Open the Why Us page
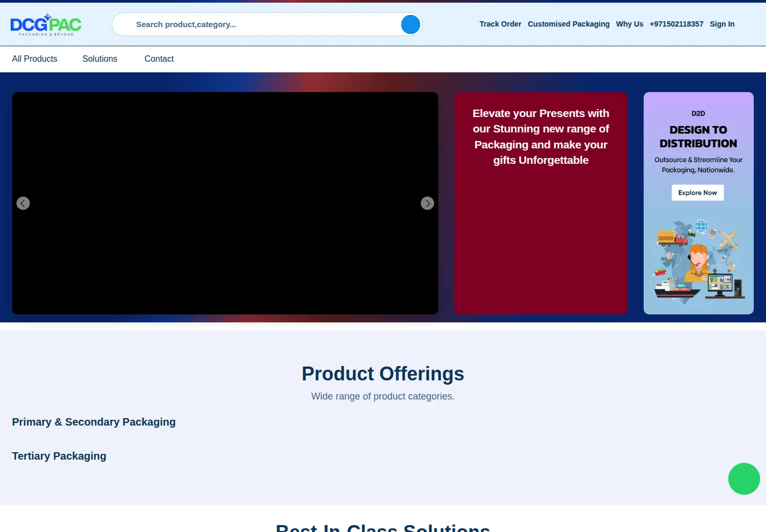This screenshot has height=532, width=766. (x=629, y=24)
